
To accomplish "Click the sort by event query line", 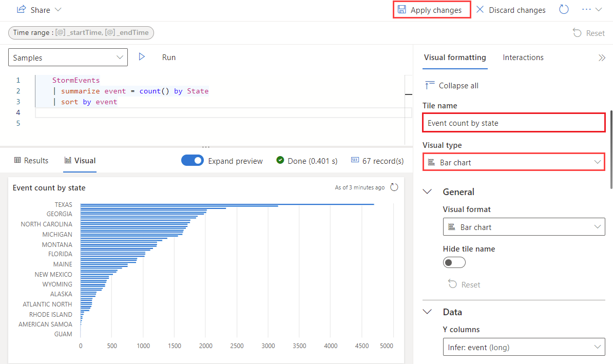I will click(86, 102).
